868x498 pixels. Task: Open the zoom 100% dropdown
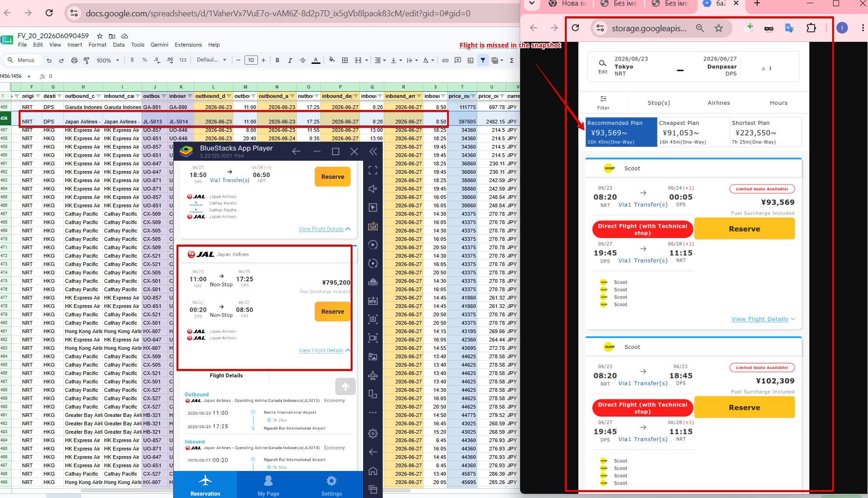tap(108, 60)
